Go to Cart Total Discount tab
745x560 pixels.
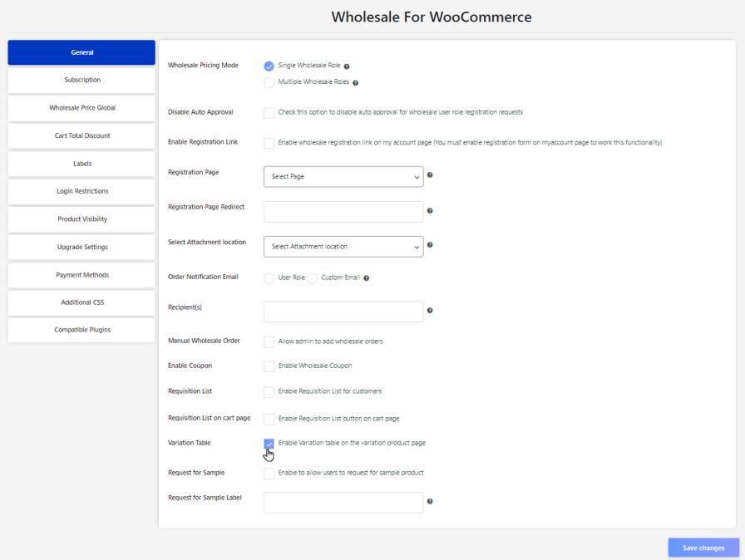(x=81, y=135)
